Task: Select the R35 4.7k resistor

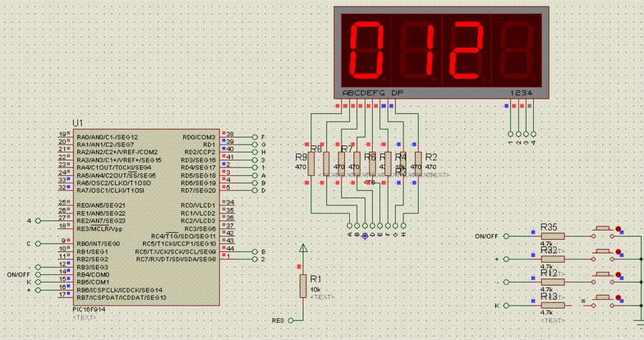Action: pos(551,235)
